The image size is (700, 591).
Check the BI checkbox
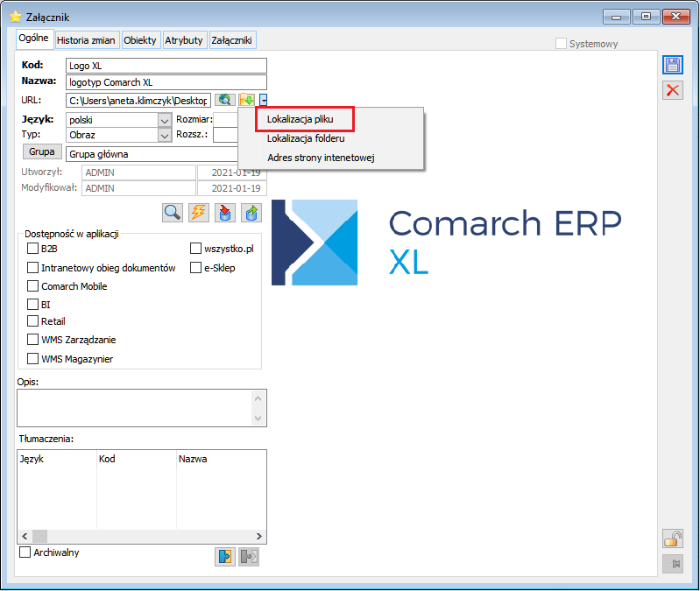32,304
